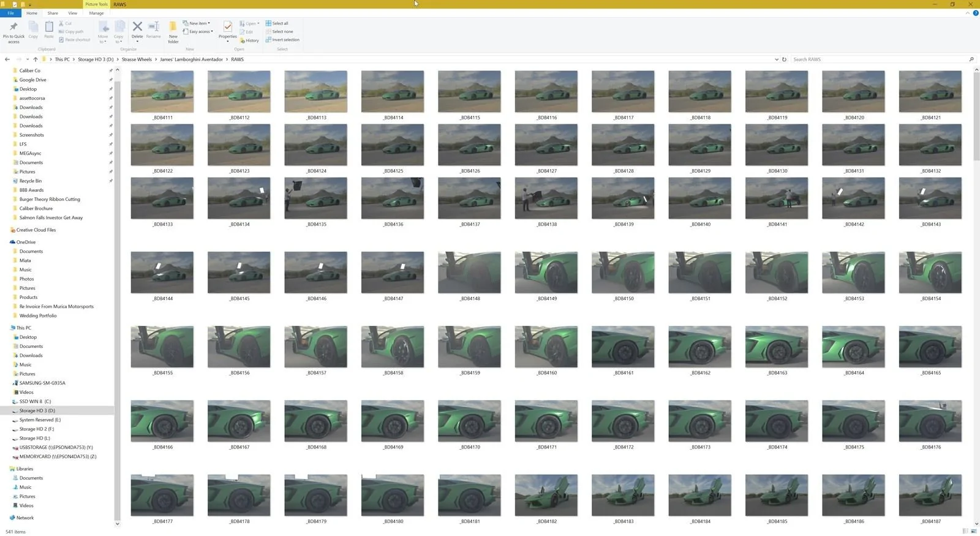The image size is (980, 536).
Task: Open the recent locations dropdown arrow
Action: (27, 59)
